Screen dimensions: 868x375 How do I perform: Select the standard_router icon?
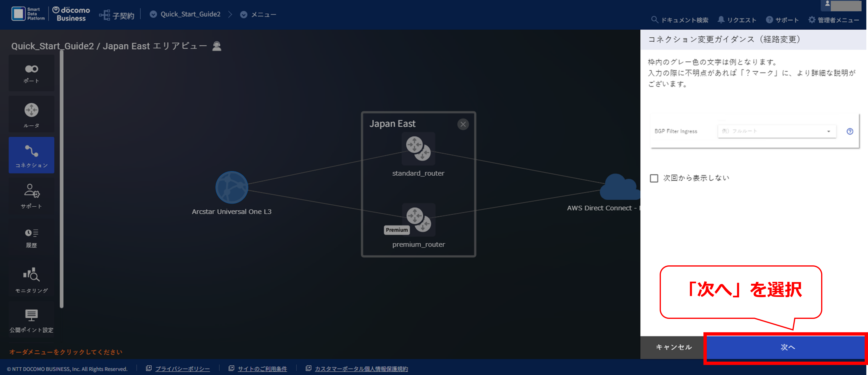click(418, 149)
